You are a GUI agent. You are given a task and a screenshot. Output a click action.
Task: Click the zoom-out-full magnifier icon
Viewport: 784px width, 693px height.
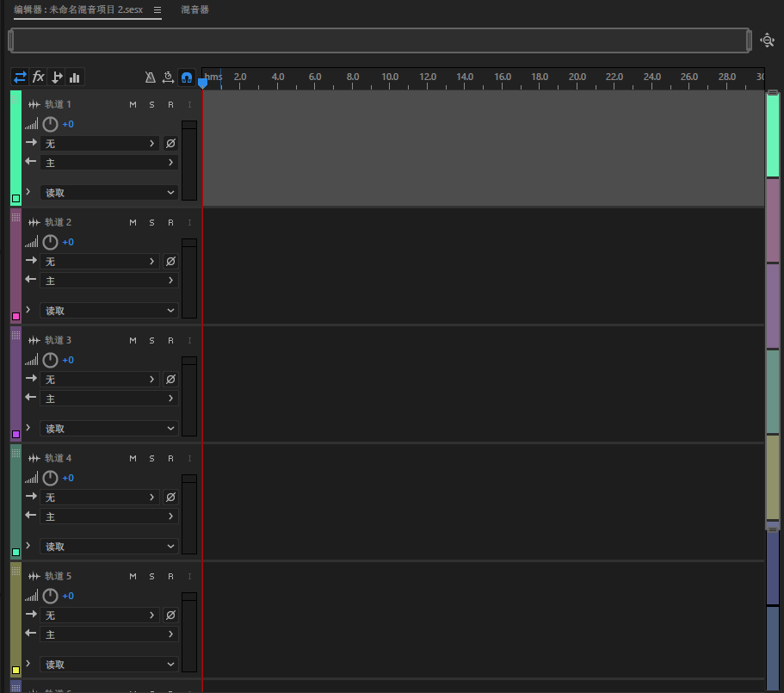767,40
